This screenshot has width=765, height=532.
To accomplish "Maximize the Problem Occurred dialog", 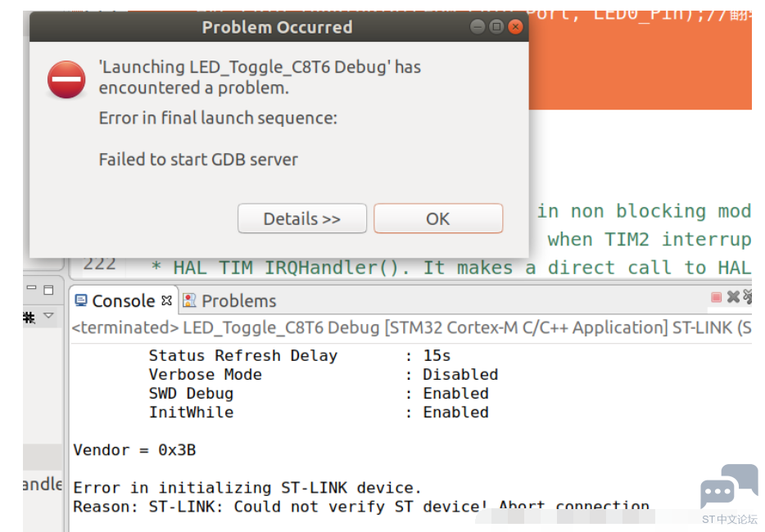I will (496, 27).
